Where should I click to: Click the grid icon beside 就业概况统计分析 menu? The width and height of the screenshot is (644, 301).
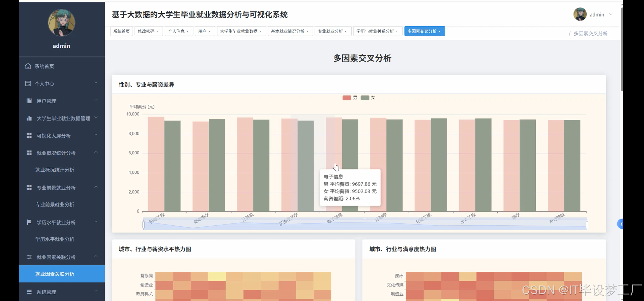pos(29,153)
